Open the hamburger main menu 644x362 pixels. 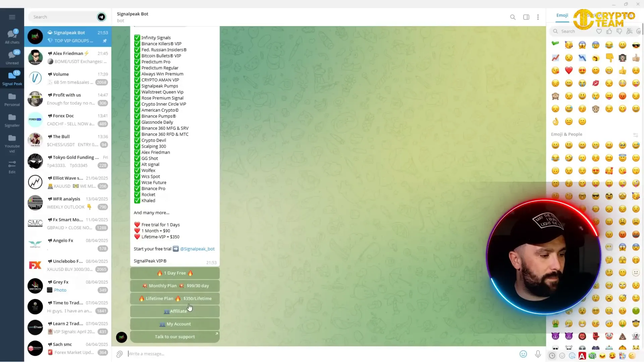point(12,17)
